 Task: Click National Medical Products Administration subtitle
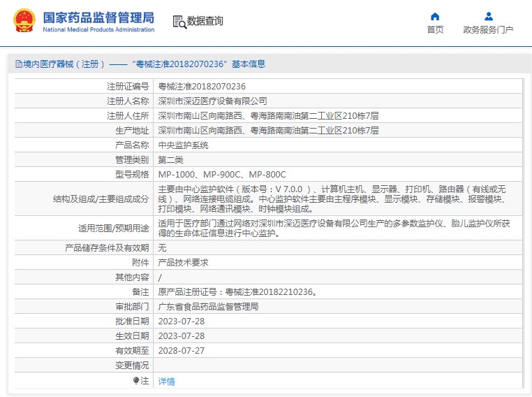[x=98, y=29]
